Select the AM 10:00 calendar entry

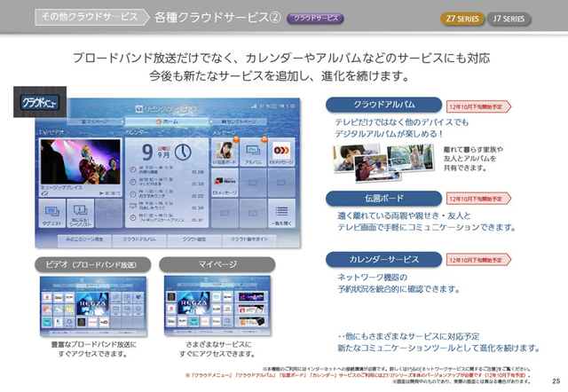tap(167, 182)
